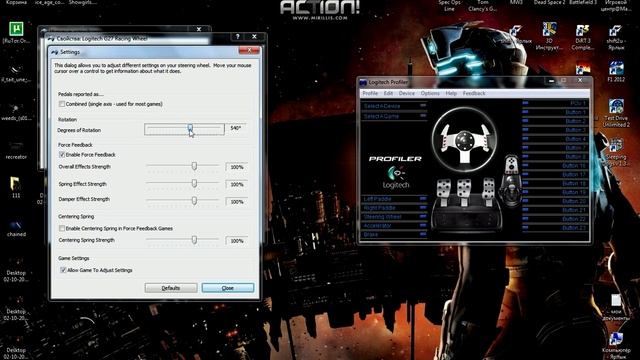Click the Button 16 row in Profiler

pyautogui.click(x=555, y=166)
